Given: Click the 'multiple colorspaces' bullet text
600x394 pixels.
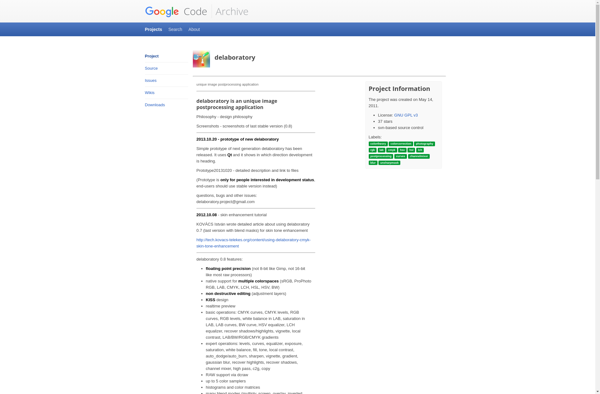Looking at the screenshot, I should coord(258,281).
